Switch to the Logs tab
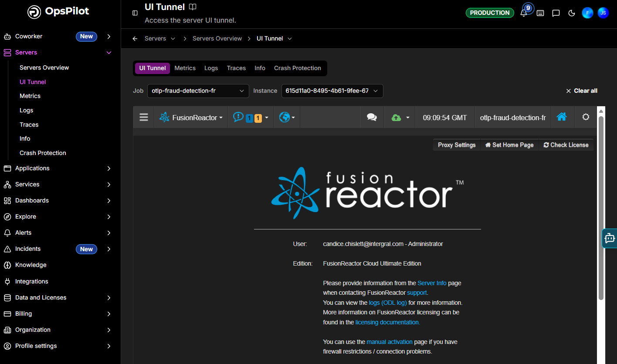 coord(211,68)
